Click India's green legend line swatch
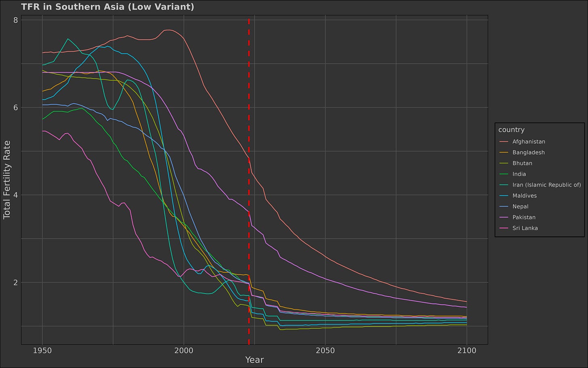The image size is (588, 368). point(504,174)
